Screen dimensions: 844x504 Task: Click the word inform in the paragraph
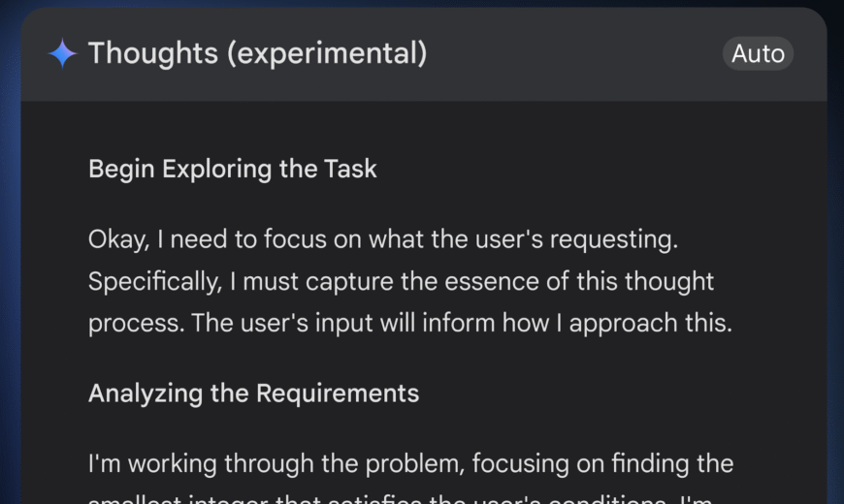tap(458, 324)
